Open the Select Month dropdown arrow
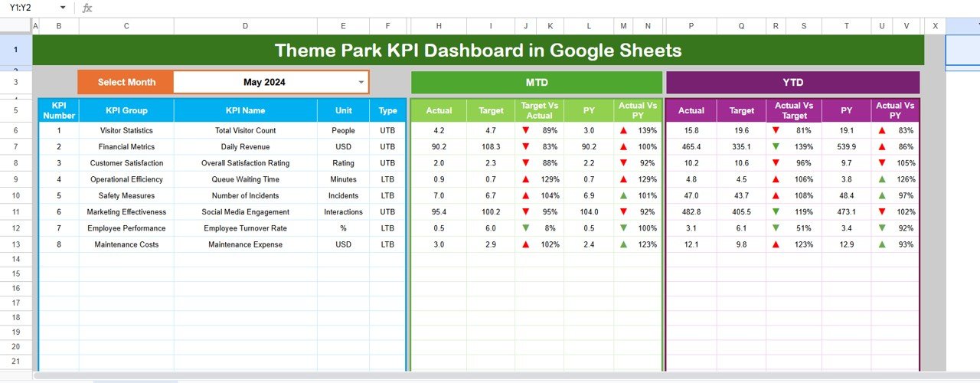Screen dimensions: 980x383 361,82
